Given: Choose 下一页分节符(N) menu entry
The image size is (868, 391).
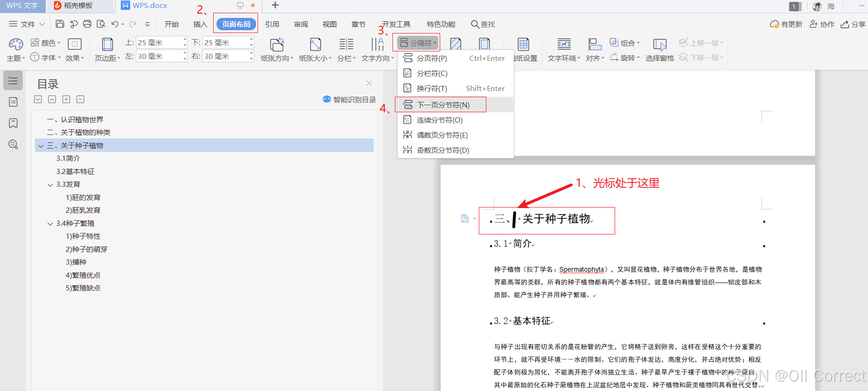Looking at the screenshot, I should pos(456,105).
